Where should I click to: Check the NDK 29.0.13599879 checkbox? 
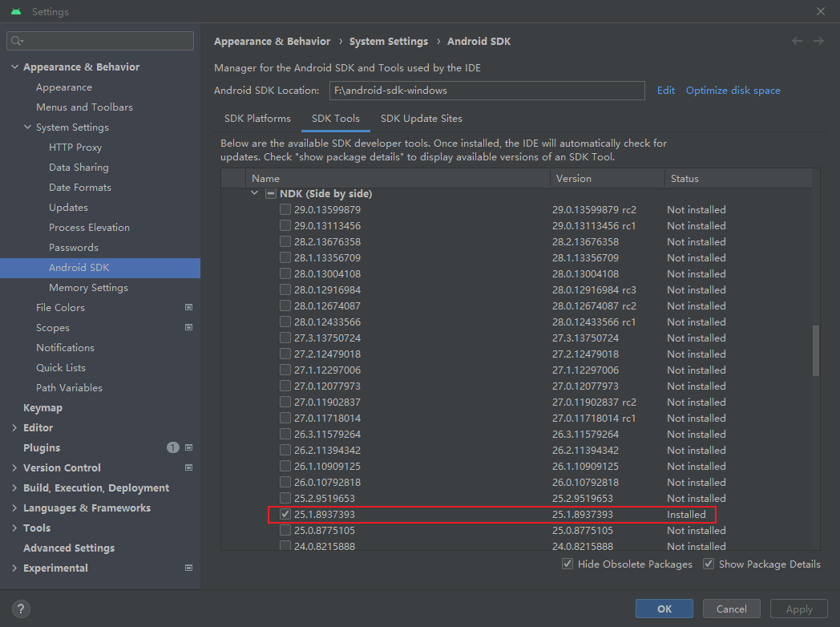click(285, 209)
